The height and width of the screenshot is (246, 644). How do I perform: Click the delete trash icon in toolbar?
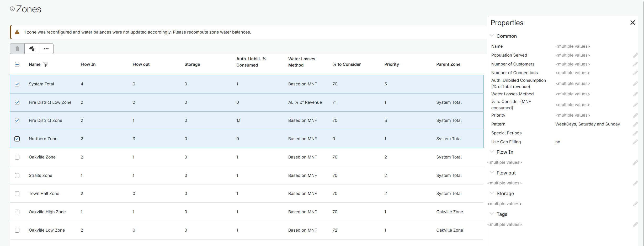17,49
